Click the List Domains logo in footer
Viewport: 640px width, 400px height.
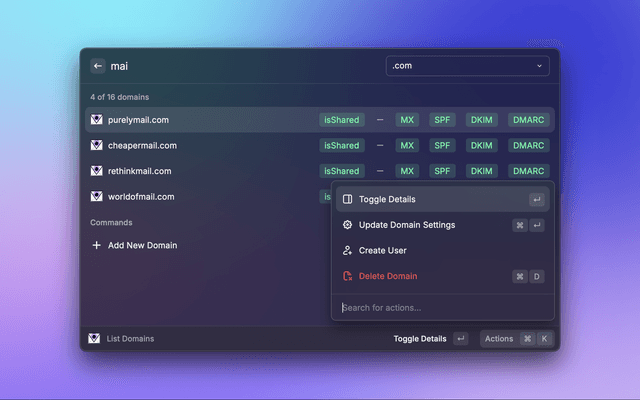coord(95,339)
